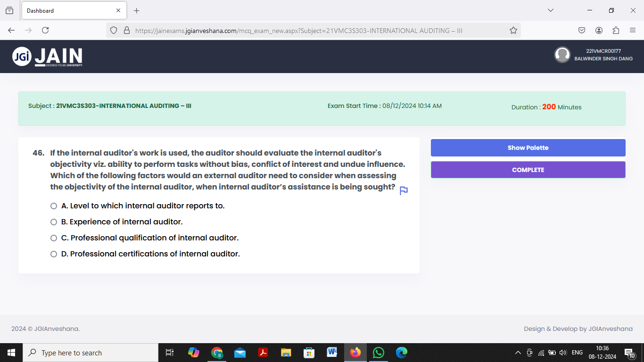This screenshot has width=644, height=362.
Task: Bookmark the exam page via the star icon
Action: click(x=513, y=30)
